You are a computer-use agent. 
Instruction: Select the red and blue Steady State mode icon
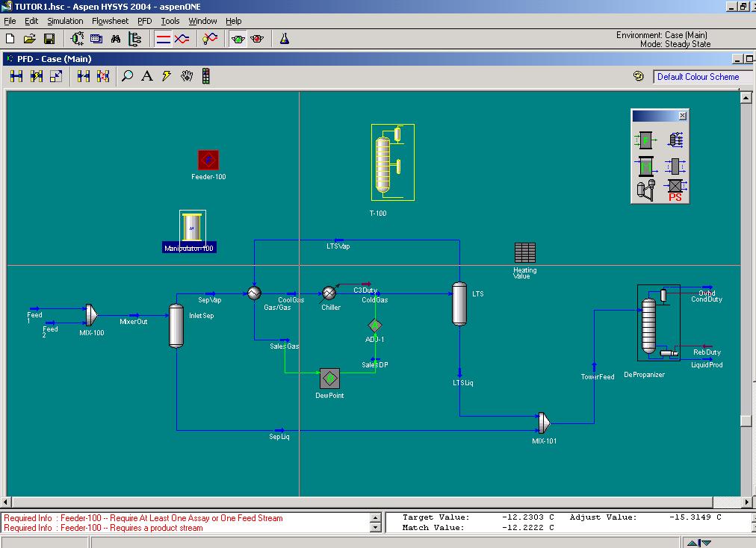coord(164,39)
